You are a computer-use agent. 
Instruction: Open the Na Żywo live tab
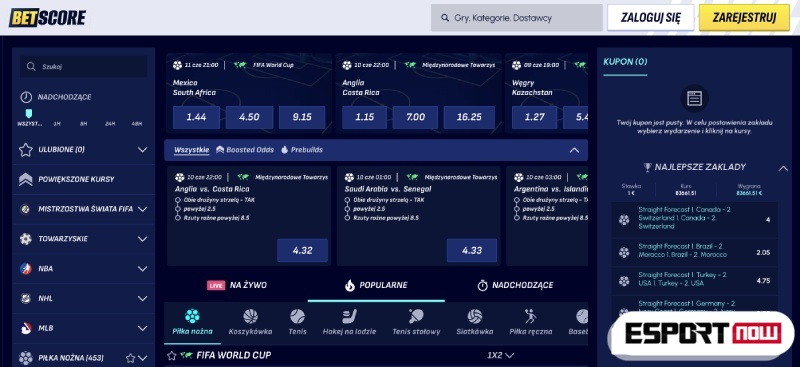click(x=237, y=285)
